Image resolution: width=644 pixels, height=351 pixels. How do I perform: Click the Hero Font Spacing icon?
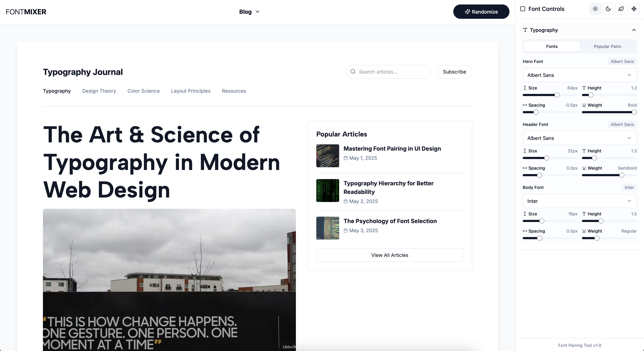tap(525, 105)
